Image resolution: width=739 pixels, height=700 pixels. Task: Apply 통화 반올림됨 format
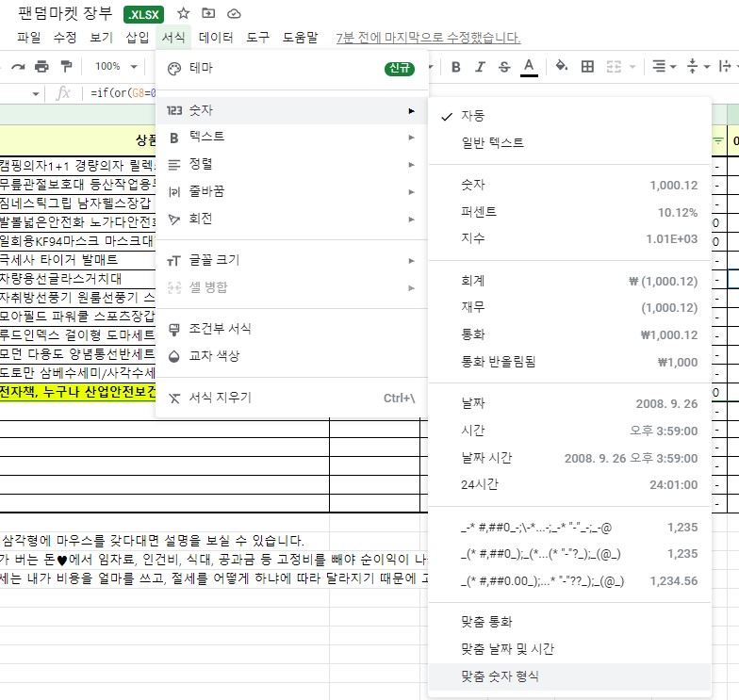pos(569,362)
